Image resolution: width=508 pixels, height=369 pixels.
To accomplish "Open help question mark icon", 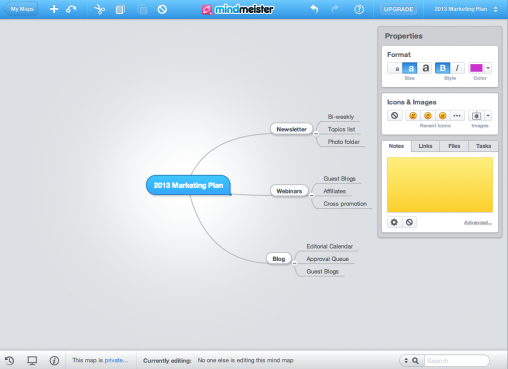I will 359,9.
